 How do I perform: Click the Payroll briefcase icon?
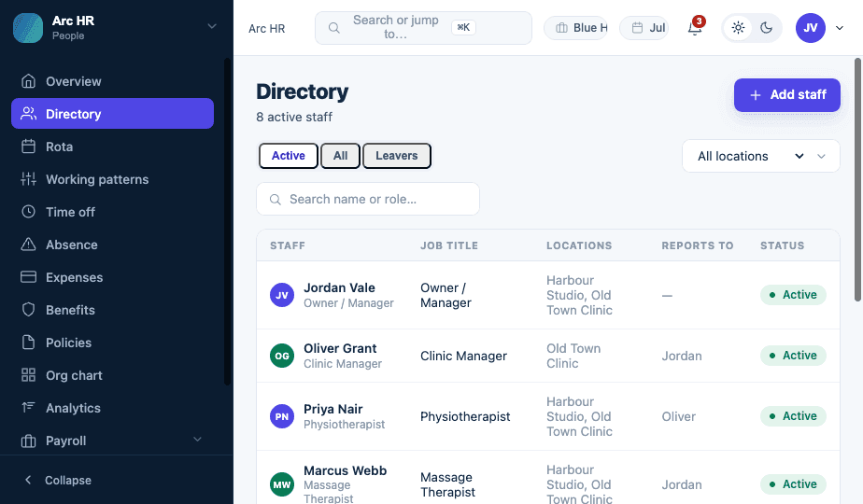(x=28, y=441)
